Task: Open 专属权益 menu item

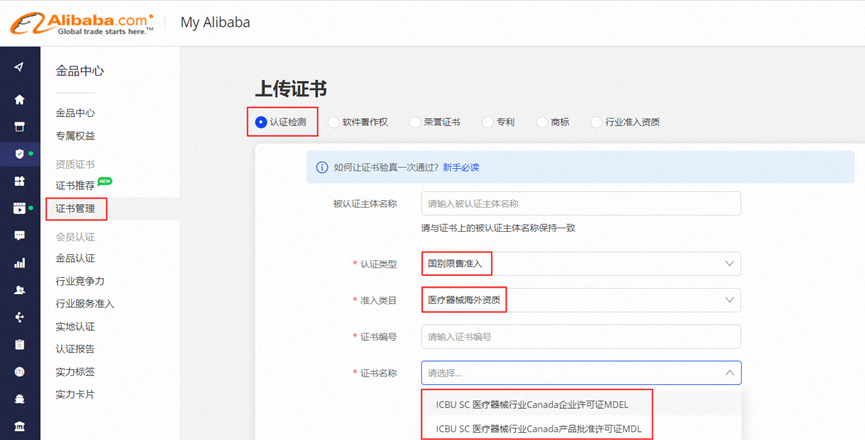Action: click(x=75, y=136)
